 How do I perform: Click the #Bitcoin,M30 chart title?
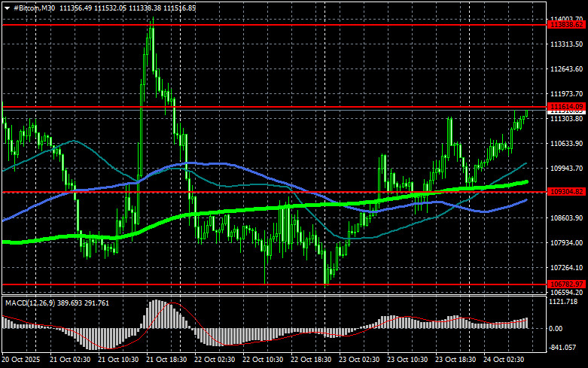[x=34, y=8]
